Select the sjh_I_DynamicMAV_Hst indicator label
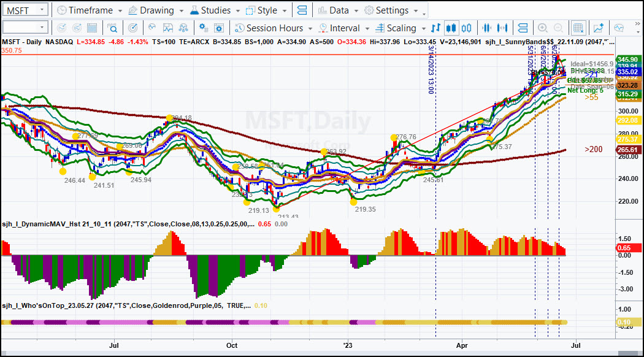Viewport: 644px width, 357px height. point(128,224)
